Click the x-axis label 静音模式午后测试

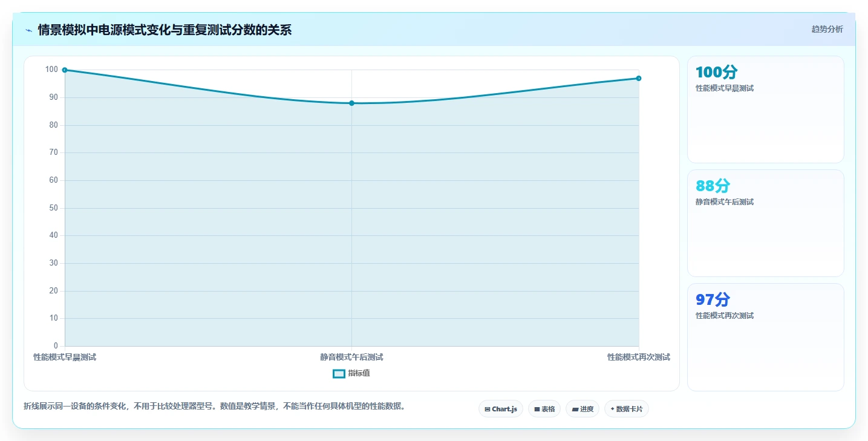click(x=351, y=358)
